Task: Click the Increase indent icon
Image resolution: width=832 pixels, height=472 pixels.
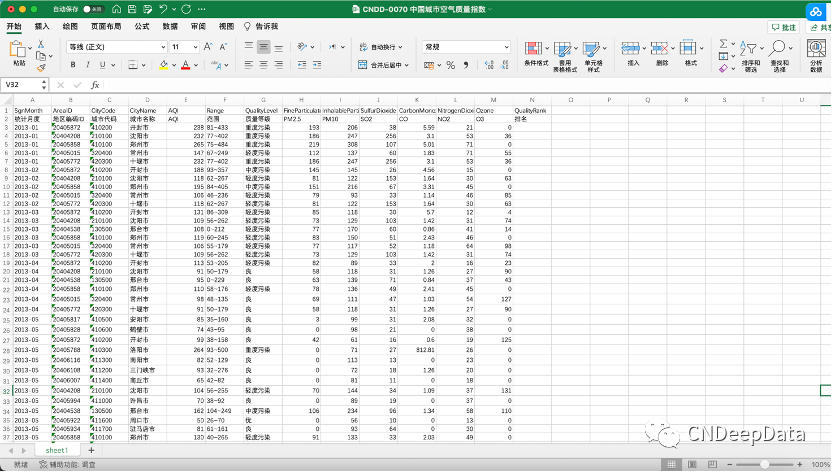Action: pyautogui.click(x=317, y=65)
